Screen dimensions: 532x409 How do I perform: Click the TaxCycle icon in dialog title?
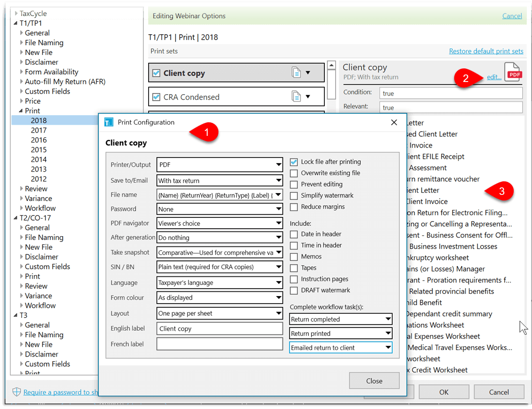click(x=109, y=122)
